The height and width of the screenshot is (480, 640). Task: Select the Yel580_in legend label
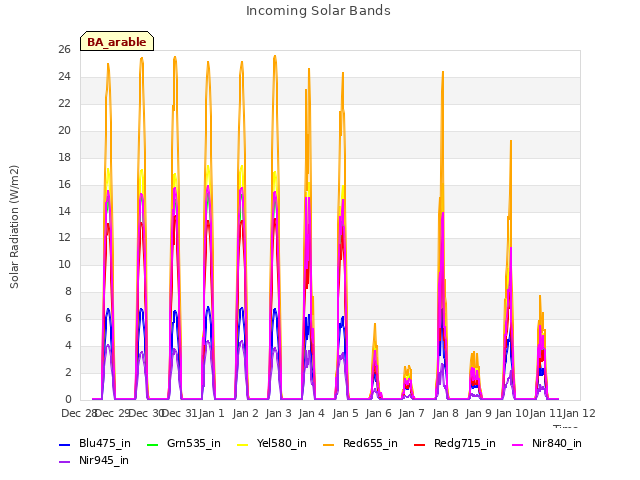tap(282, 444)
